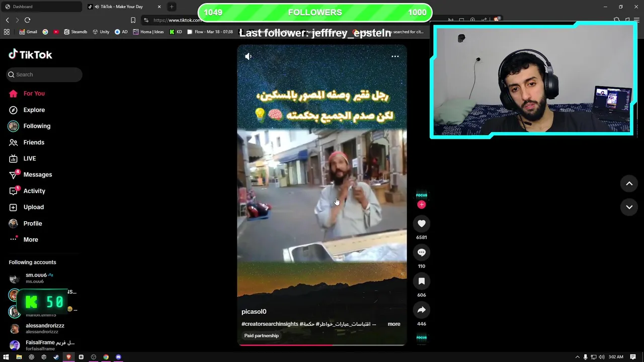Open the Activity notifications
This screenshot has height=362, width=644.
click(27, 191)
